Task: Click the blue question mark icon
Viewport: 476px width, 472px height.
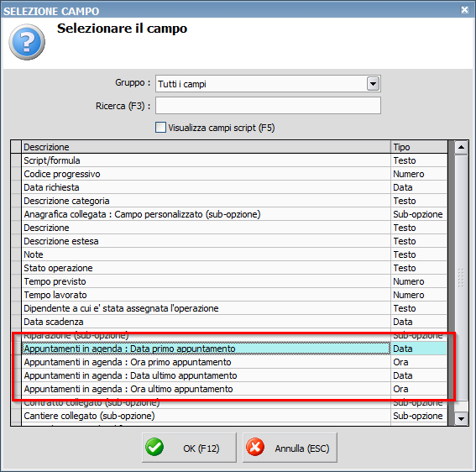Action: click(27, 42)
